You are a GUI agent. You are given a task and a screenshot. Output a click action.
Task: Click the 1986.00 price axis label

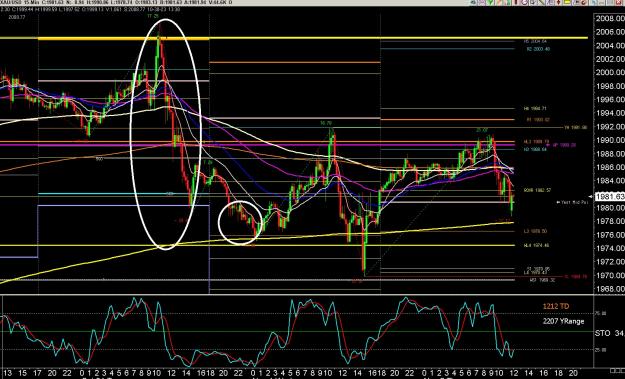pyautogui.click(x=610, y=167)
